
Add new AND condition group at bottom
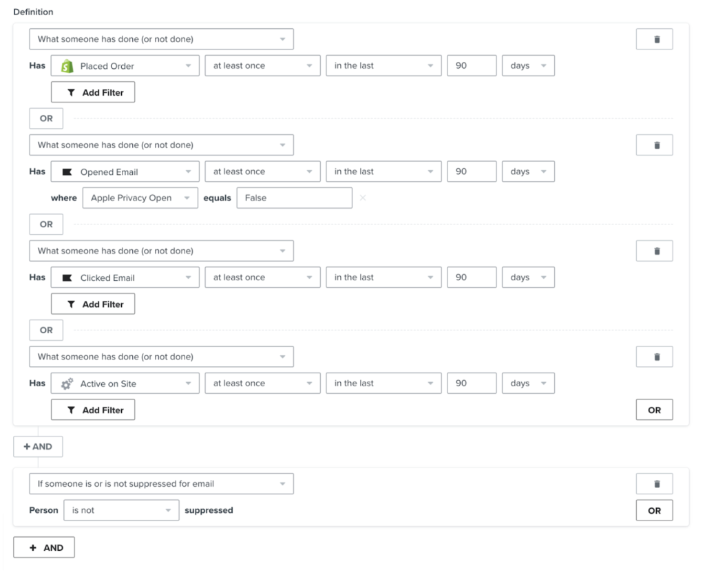pos(44,547)
